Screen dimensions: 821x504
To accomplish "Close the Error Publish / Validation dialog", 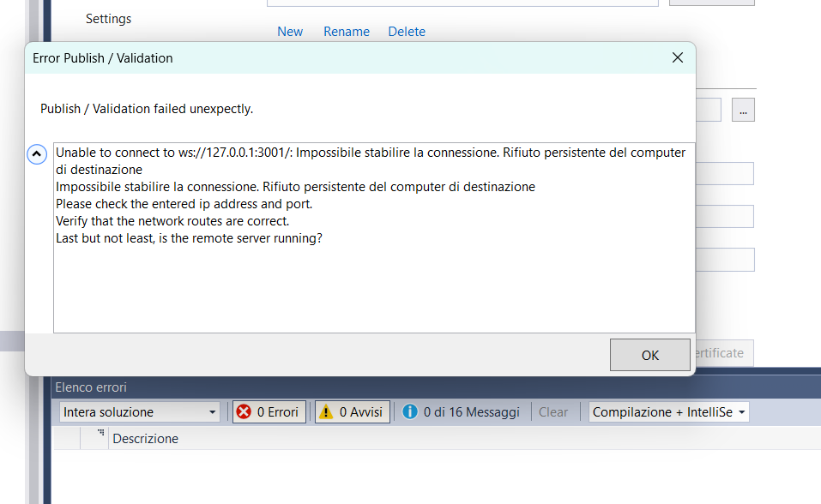I will [678, 57].
